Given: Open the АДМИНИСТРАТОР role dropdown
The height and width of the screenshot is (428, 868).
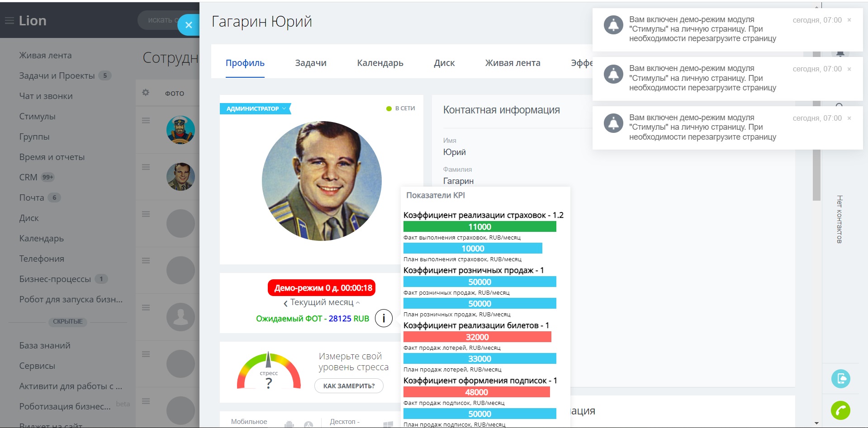Looking at the screenshot, I should click(x=256, y=108).
